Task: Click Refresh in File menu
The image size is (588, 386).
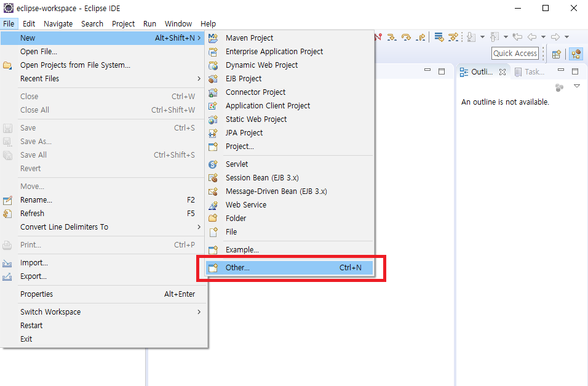Action: point(103,213)
